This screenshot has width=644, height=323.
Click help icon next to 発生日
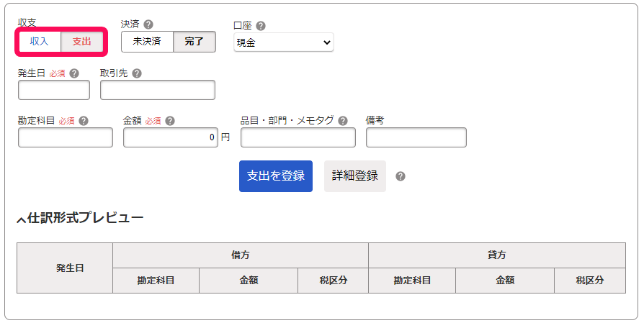click(74, 73)
